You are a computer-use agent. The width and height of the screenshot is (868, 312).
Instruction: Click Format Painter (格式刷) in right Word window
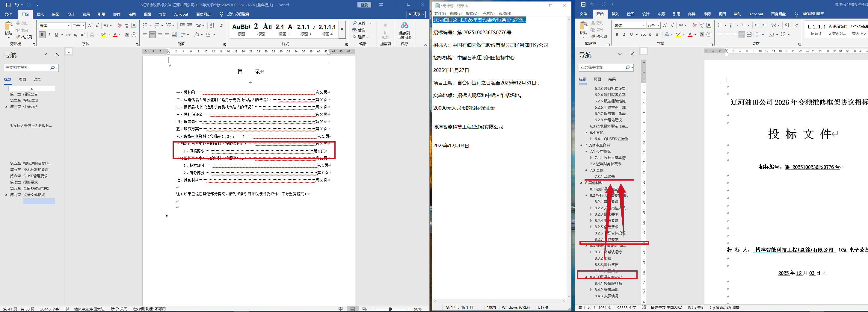599,36
